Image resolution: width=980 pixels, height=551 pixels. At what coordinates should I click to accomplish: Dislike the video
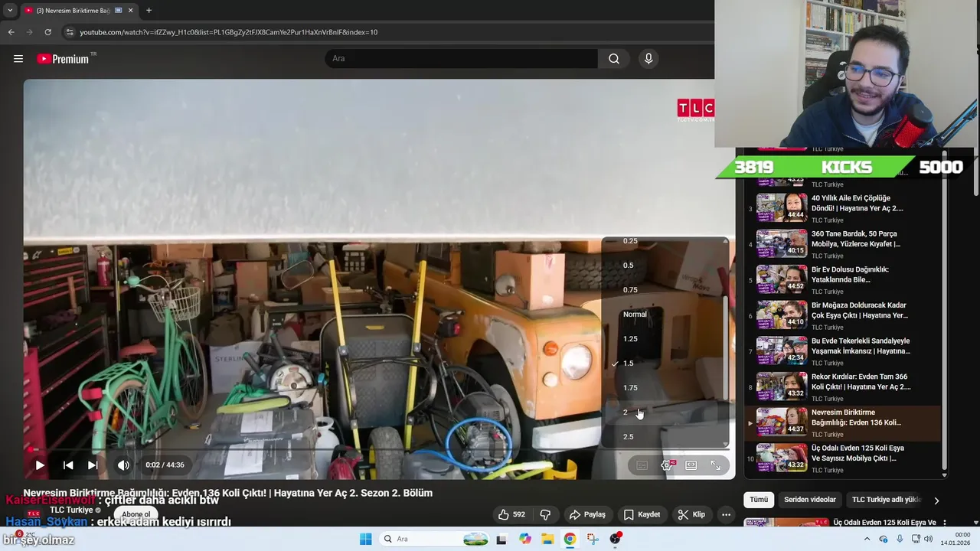[545, 514]
